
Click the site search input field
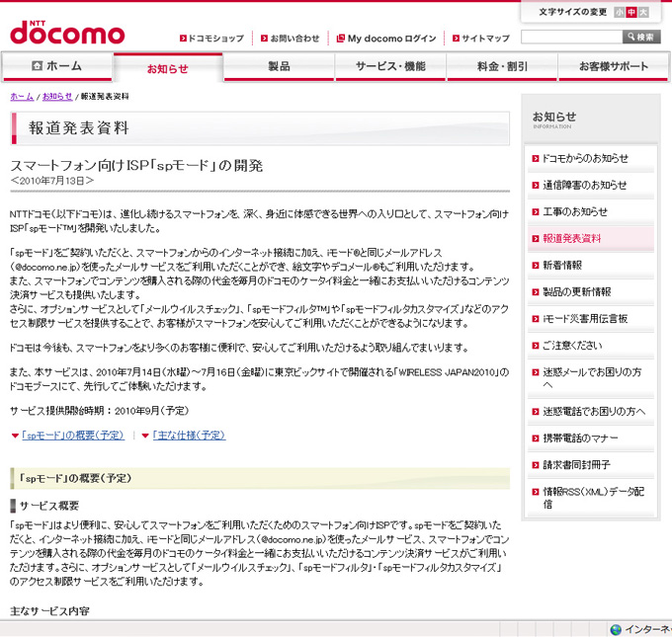572,37
